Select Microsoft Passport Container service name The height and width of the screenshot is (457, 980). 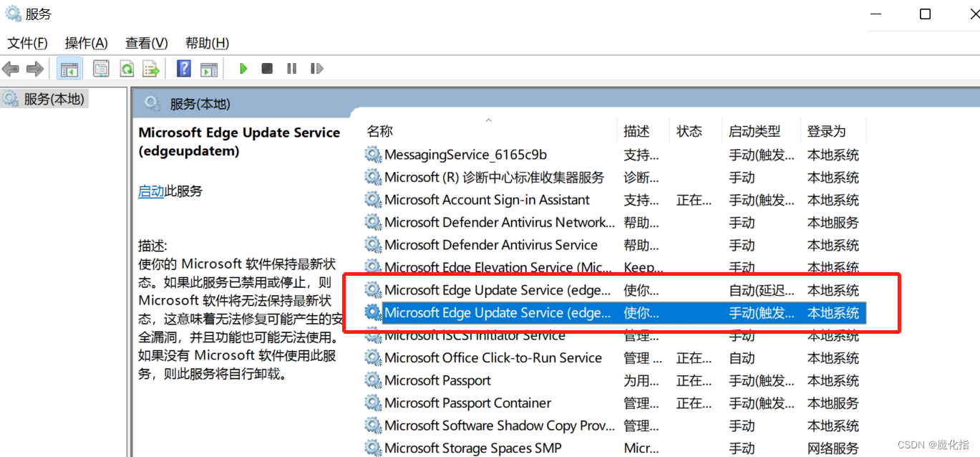468,403
